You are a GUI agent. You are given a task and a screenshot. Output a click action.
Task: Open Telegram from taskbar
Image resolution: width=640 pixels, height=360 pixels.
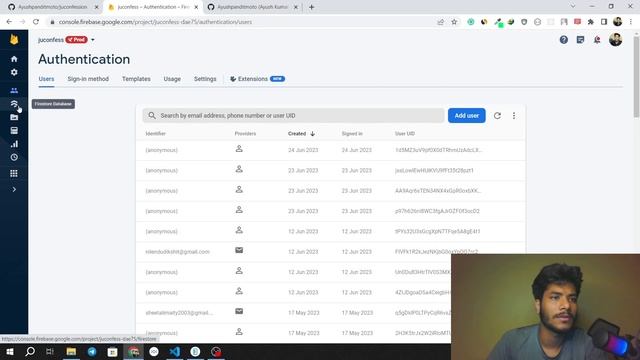pyautogui.click(x=92, y=351)
